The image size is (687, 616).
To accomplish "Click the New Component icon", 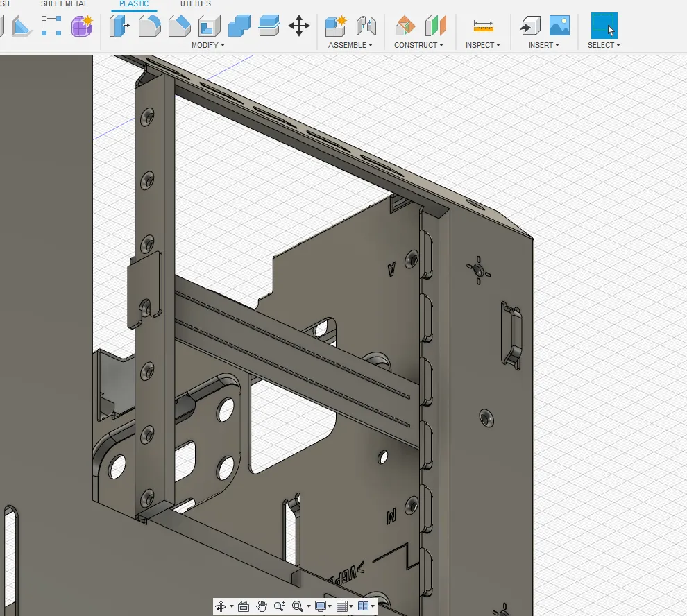I will 336,26.
